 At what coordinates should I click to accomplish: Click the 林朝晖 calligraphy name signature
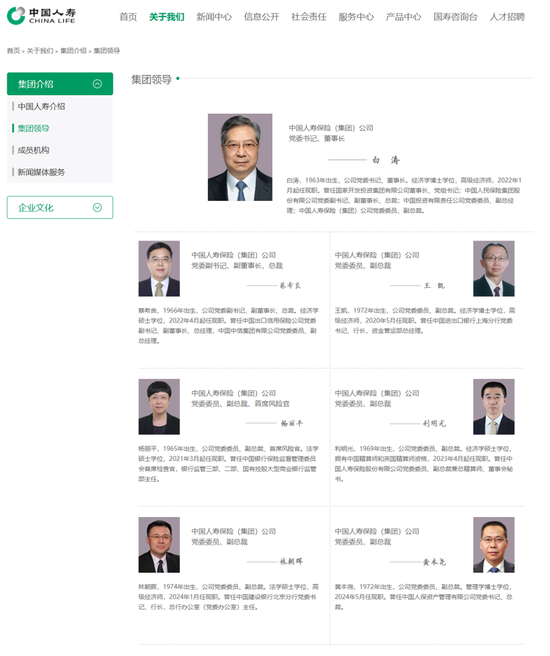pyautogui.click(x=291, y=562)
